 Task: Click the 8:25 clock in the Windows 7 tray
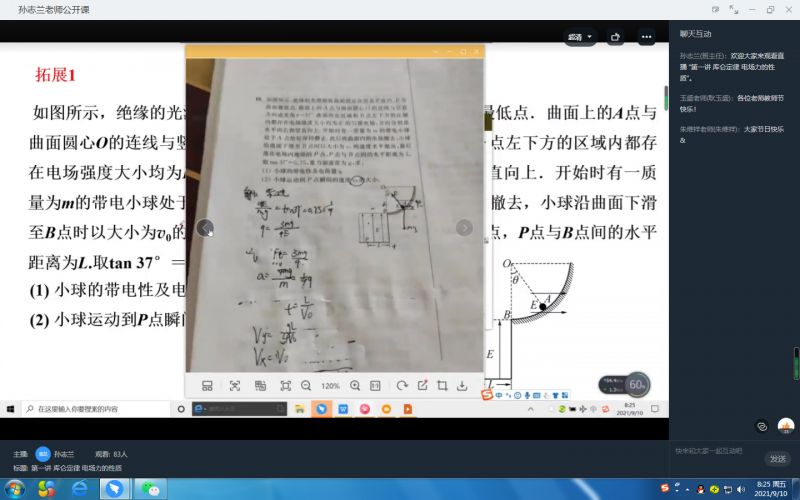(771, 489)
